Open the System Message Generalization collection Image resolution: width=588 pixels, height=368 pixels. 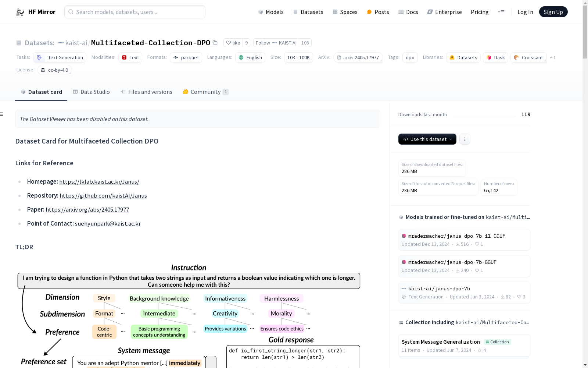[x=464, y=346]
